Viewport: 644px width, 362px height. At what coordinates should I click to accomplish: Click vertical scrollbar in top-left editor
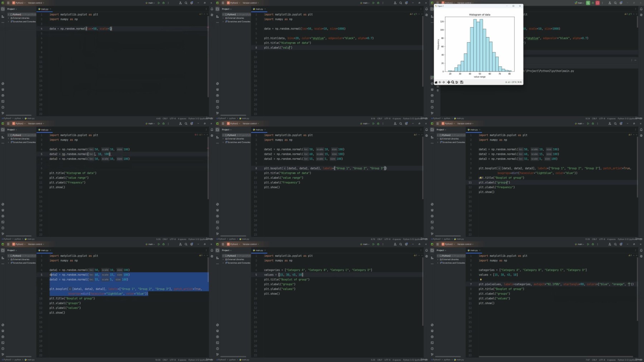click(x=208, y=57)
